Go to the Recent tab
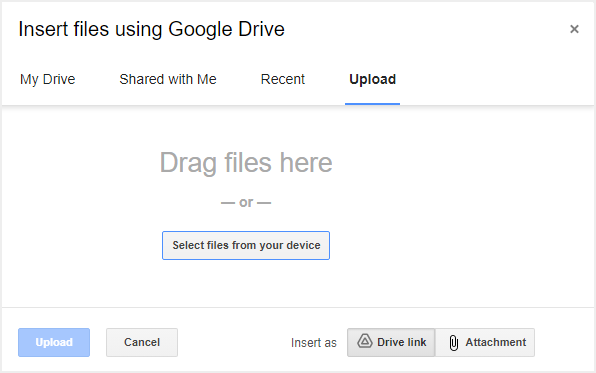This screenshot has height=373, width=596. 282,79
